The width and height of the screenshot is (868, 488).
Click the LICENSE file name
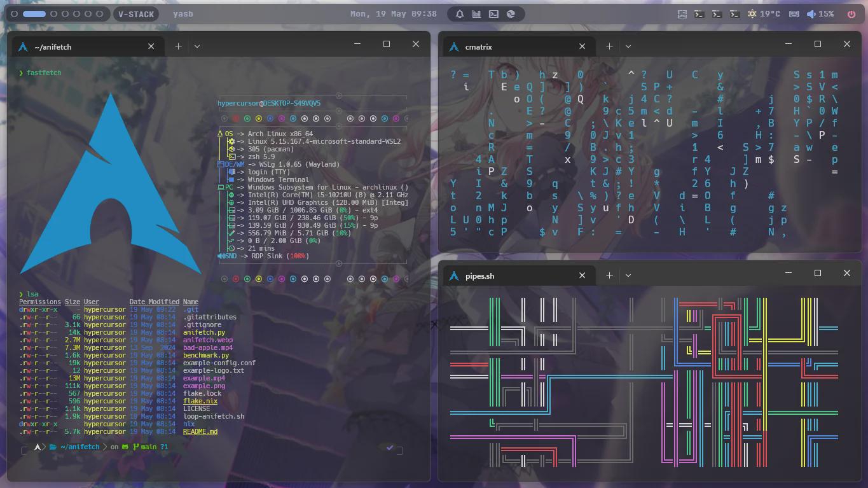pyautogui.click(x=196, y=408)
